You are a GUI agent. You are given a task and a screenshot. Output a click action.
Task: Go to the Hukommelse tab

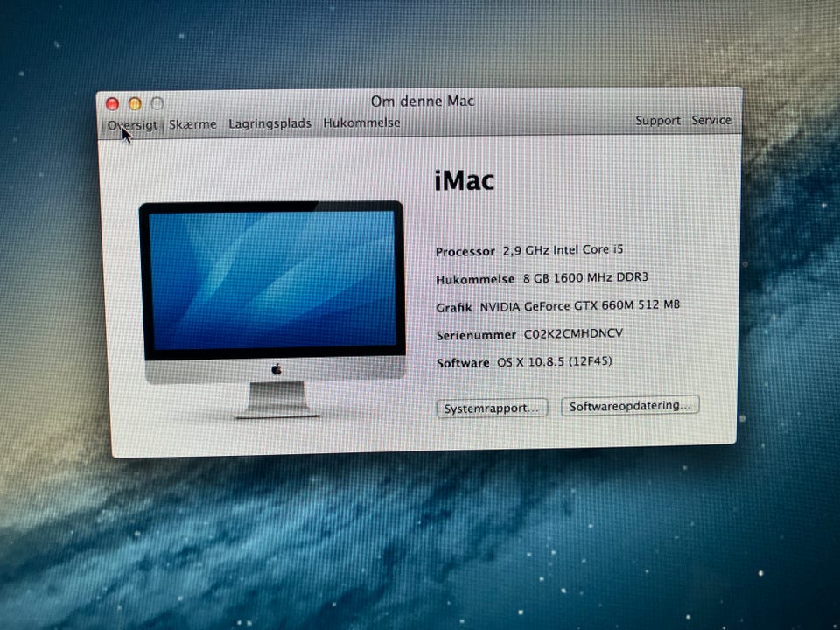tap(361, 122)
